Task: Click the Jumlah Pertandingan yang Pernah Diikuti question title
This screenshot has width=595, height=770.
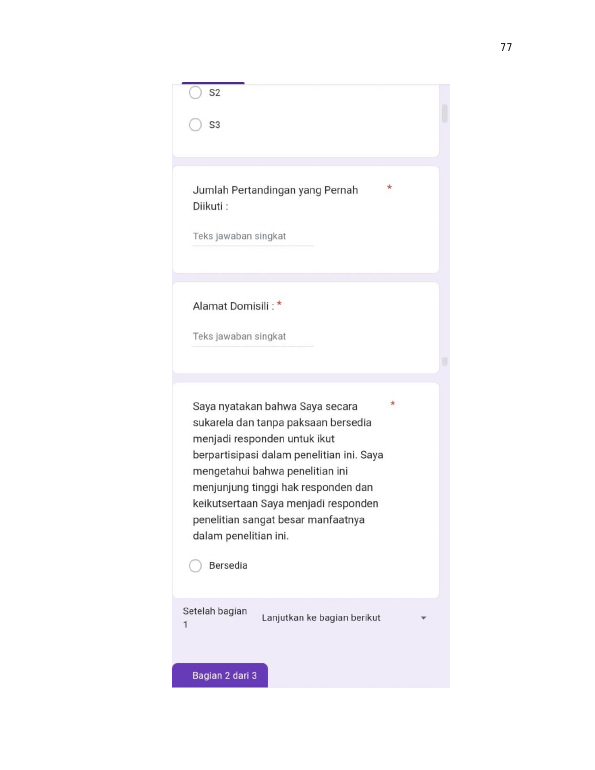Action: coord(275,198)
